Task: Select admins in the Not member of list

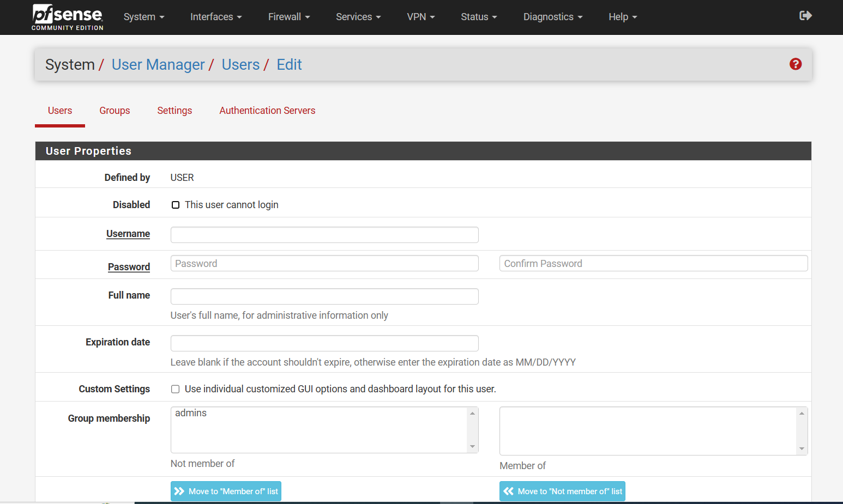Action: pos(191,413)
